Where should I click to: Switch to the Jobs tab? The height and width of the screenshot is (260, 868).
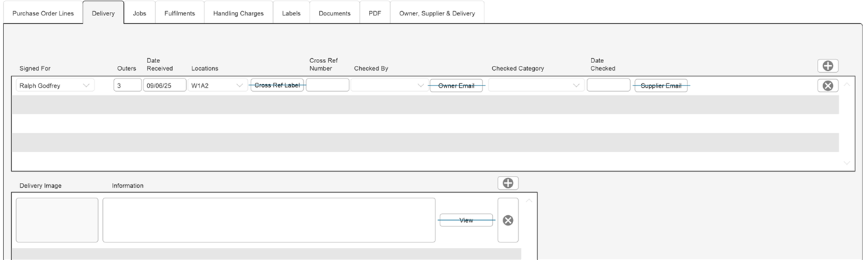(140, 13)
